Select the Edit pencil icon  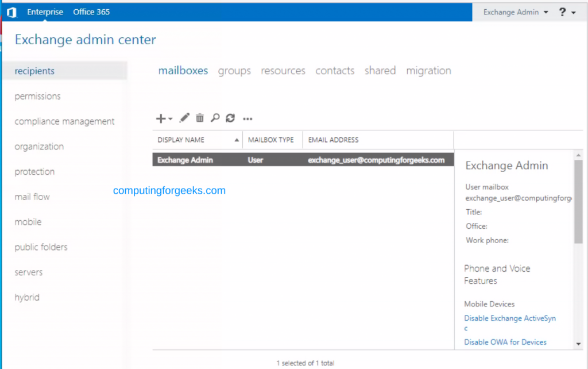tap(184, 118)
